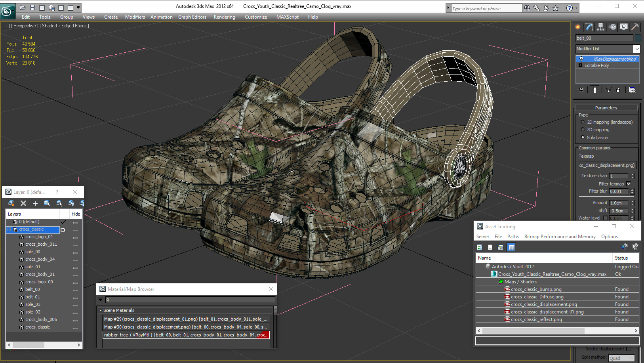Click Hide/Unhide All Layers icon

click(x=71, y=203)
